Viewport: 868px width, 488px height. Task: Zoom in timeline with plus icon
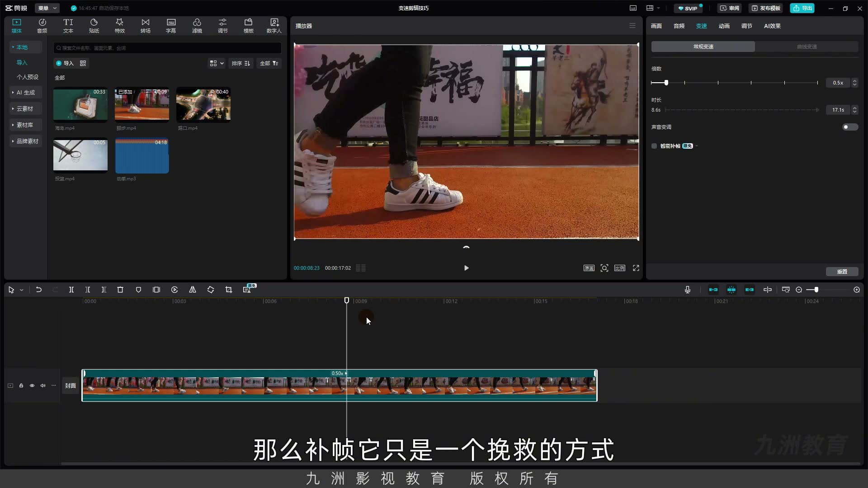[x=857, y=290]
